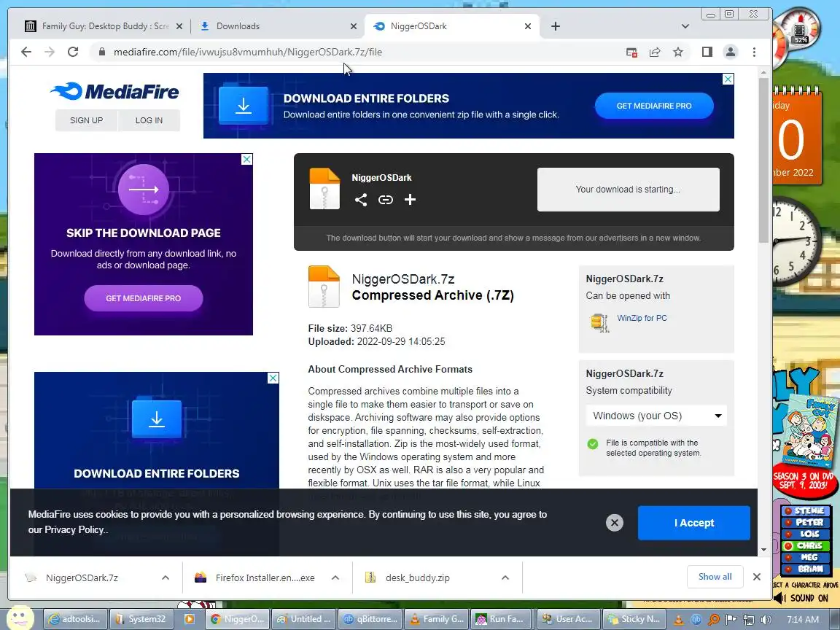840x630 pixels.
Task: Open Untitled Paint window from taskbar
Action: coord(304,619)
